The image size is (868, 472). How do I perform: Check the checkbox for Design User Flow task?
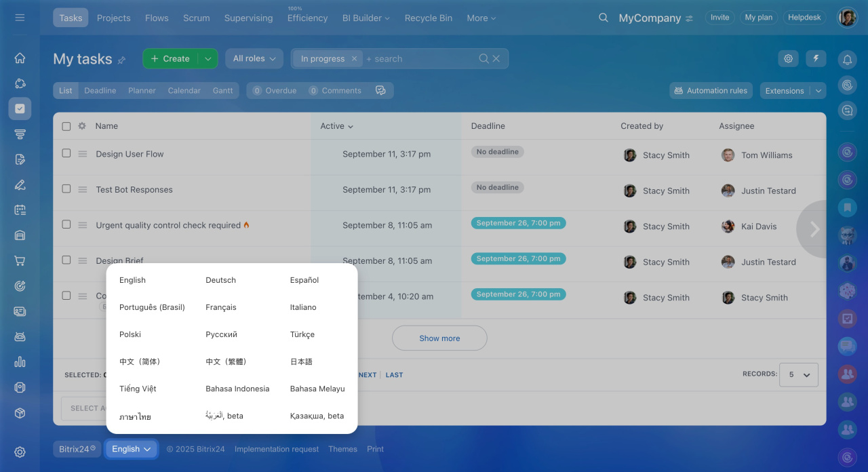(x=66, y=153)
